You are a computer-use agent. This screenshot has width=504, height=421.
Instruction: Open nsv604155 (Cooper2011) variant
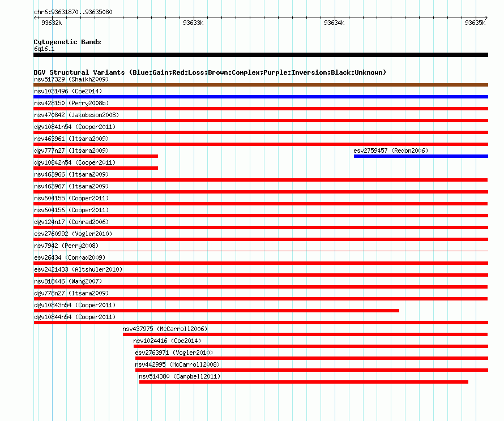[71, 198]
